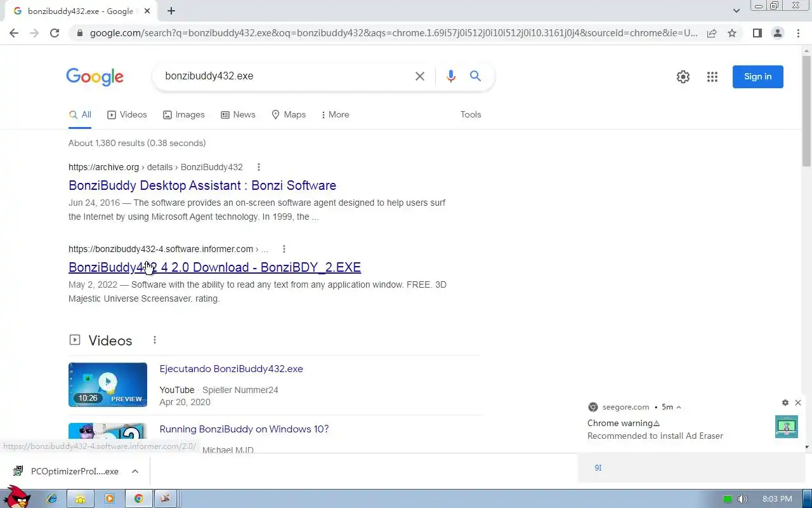Open Internet Explorer from taskbar
This screenshot has height=508, width=812.
[52, 498]
